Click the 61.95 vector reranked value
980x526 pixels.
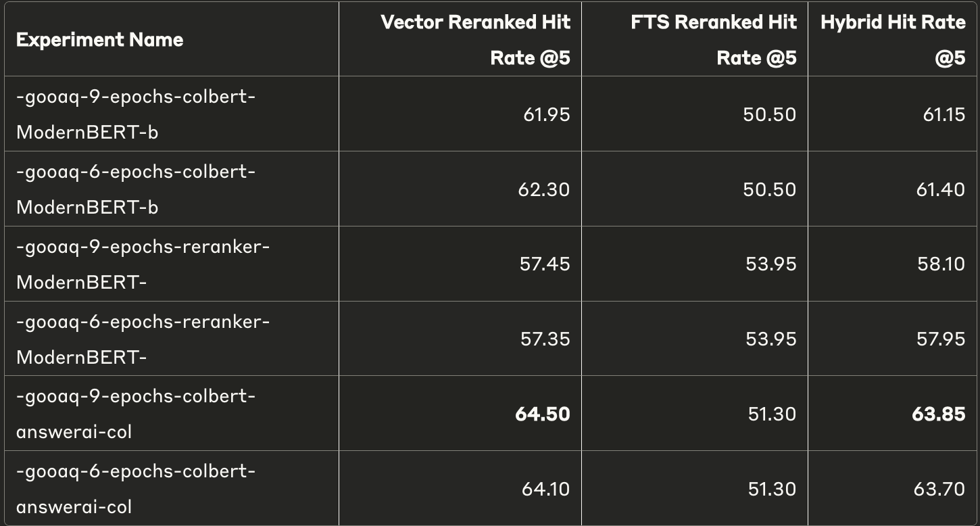(546, 115)
